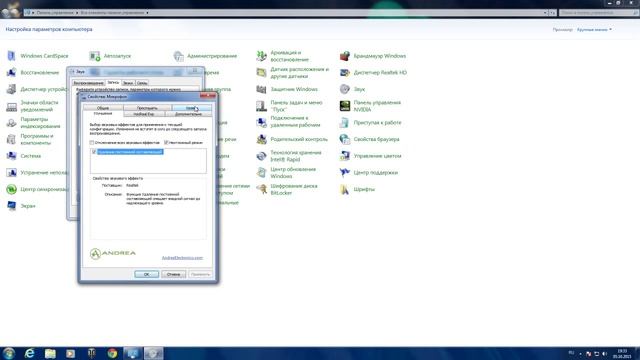Open volume speaker icon in system tray
The height and width of the screenshot is (360, 640).
604,353
